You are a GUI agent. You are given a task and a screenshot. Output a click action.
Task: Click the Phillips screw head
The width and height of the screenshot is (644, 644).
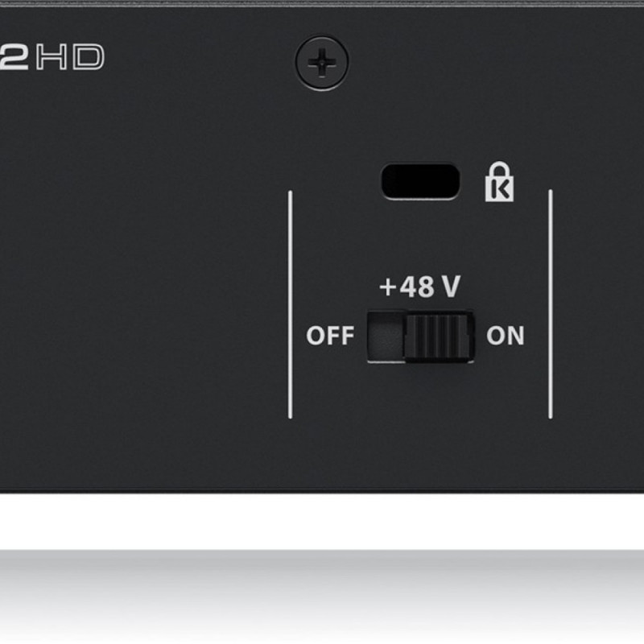click(x=322, y=63)
